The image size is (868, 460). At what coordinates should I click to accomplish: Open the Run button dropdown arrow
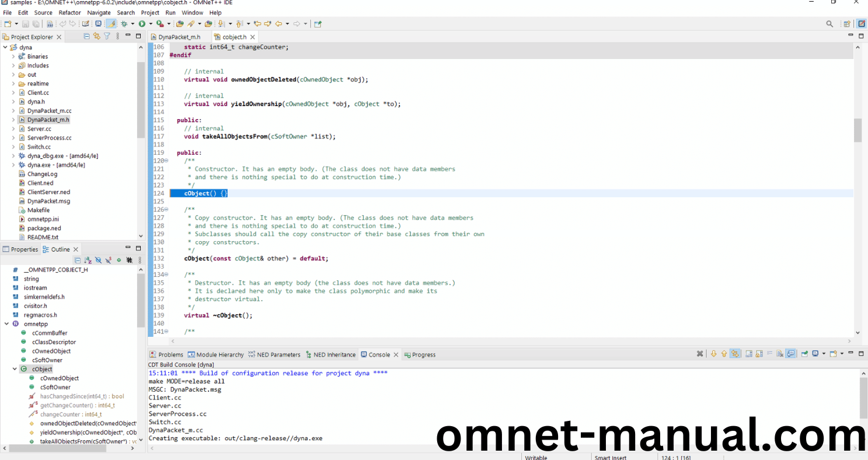click(150, 24)
